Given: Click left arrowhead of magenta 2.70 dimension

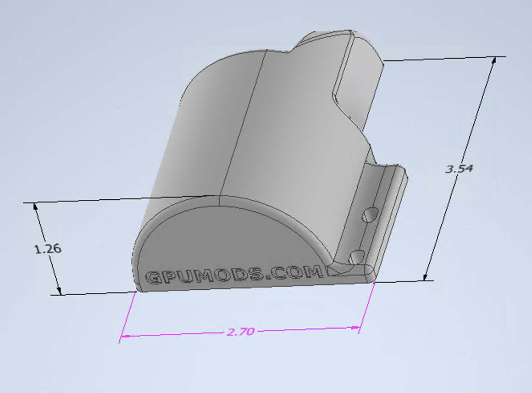Looking at the screenshot, I should [126, 336].
